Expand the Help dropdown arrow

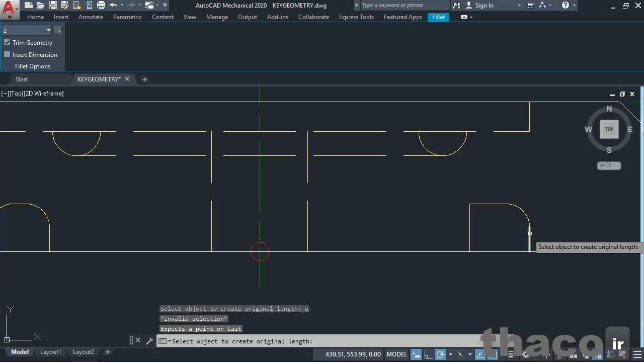pos(574,6)
